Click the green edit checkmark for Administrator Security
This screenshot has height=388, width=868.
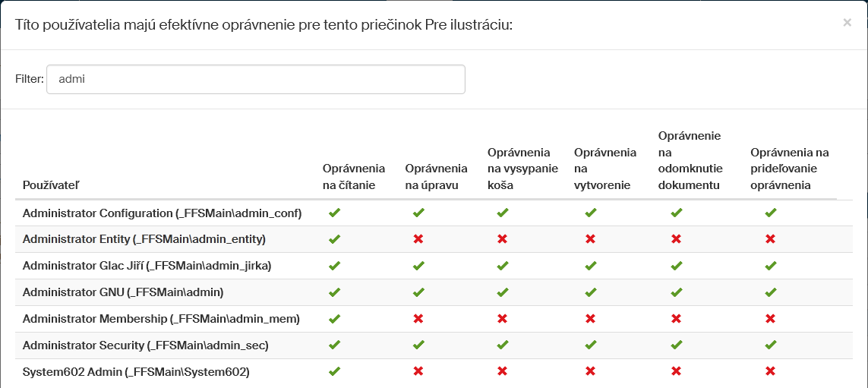(x=418, y=345)
